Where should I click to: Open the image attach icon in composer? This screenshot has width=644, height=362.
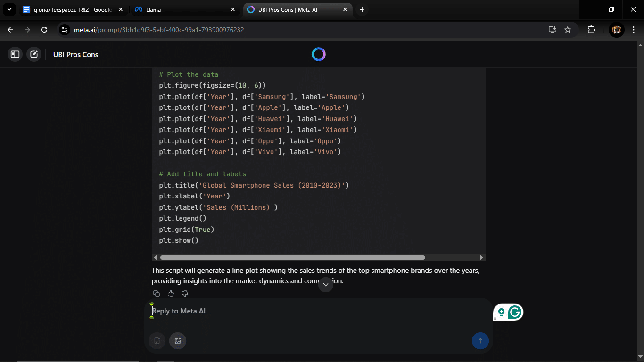pos(178,341)
